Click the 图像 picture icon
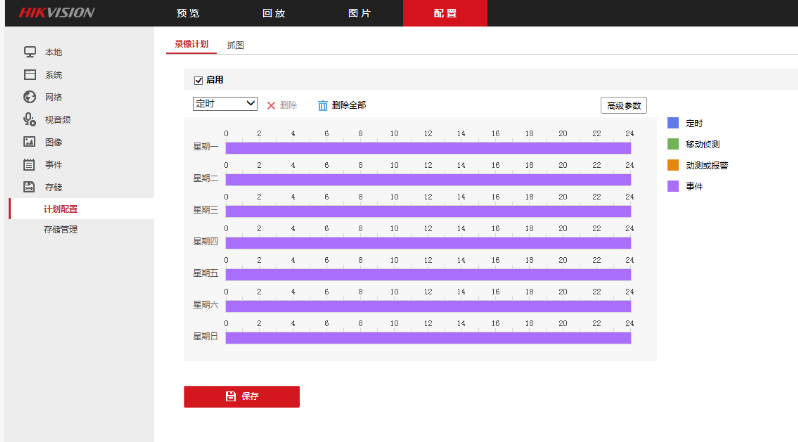The image size is (798, 442). [30, 142]
